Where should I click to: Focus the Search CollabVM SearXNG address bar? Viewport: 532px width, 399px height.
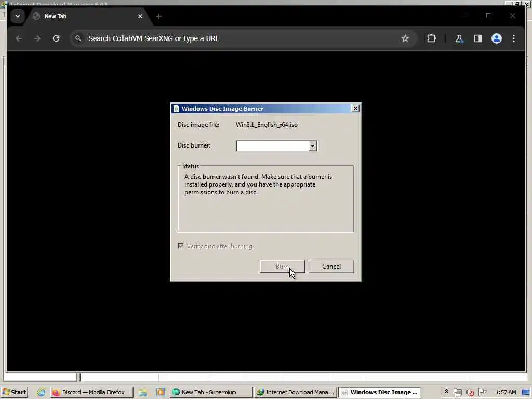click(243, 38)
